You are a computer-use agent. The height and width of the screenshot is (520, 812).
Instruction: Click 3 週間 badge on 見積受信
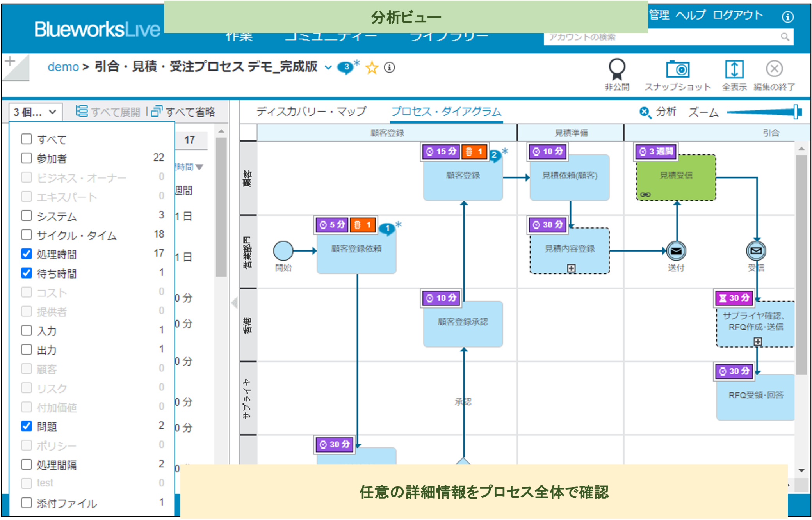(656, 152)
